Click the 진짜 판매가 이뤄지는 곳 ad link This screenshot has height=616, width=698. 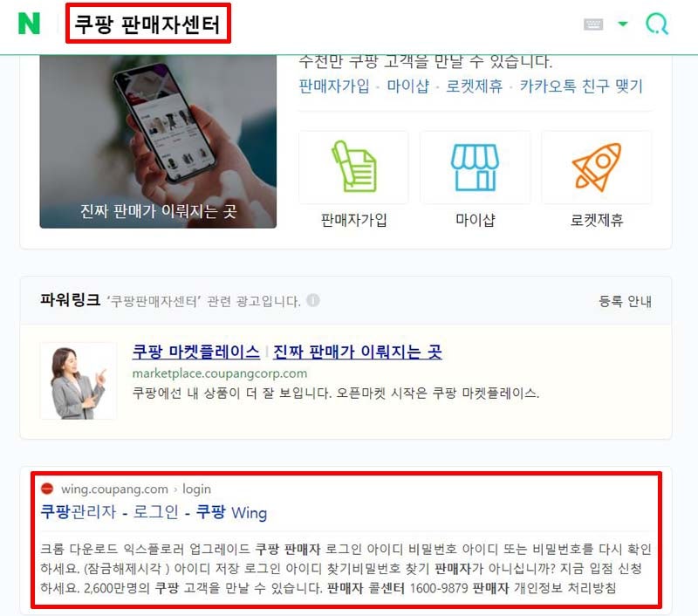358,352
